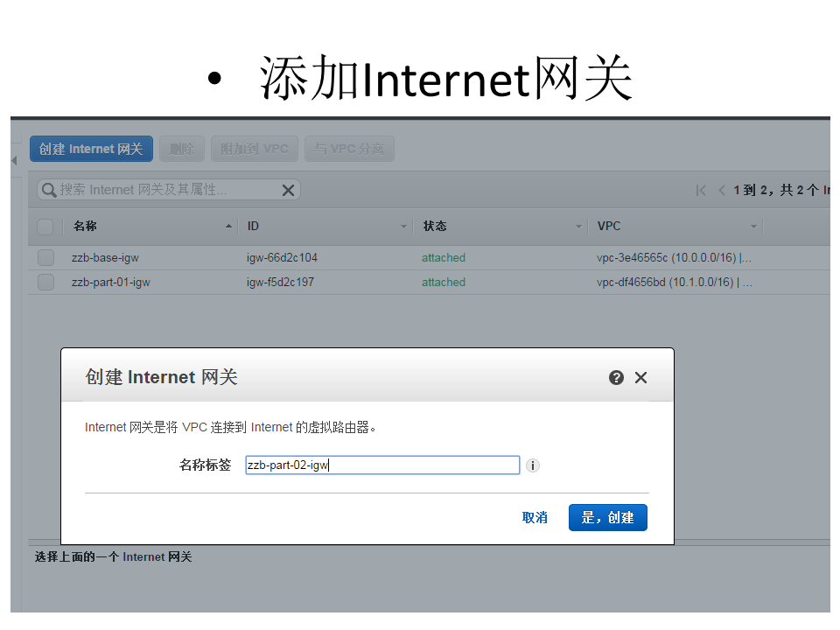Click the VPC column header
The height and width of the screenshot is (630, 840).
(x=609, y=226)
